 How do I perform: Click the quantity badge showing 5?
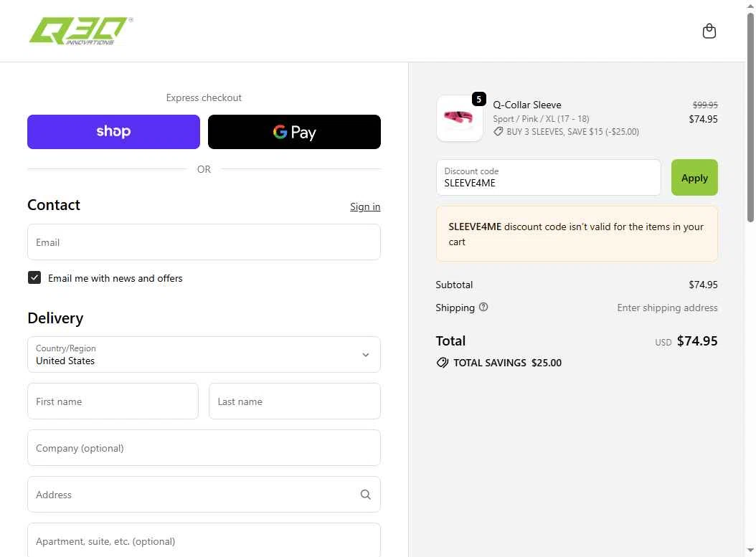point(478,99)
